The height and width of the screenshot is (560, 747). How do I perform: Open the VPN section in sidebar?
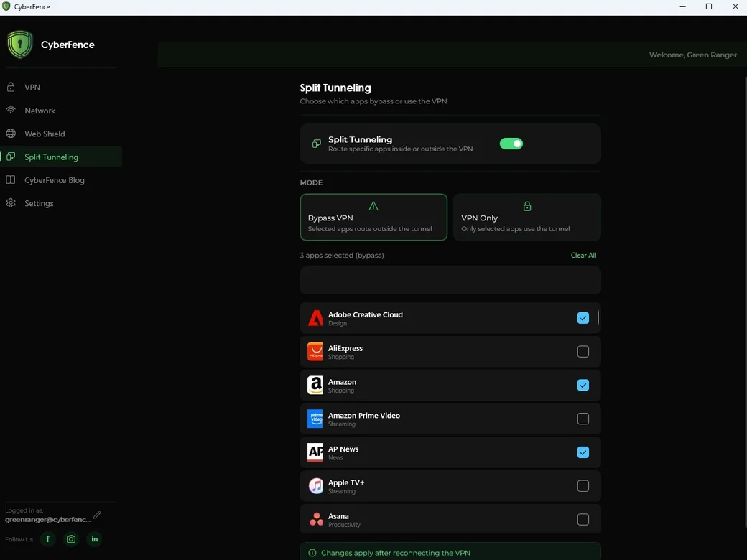61,87
